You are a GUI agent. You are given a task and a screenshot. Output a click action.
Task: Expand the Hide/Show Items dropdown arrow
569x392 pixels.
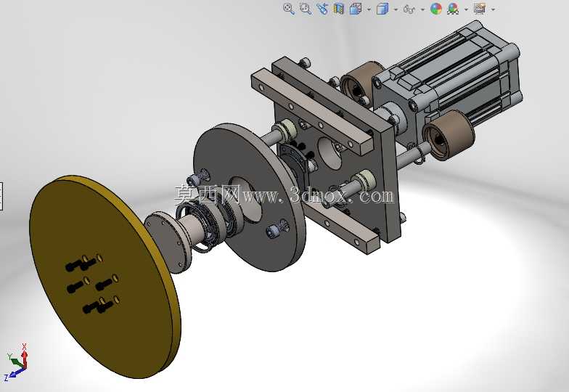(422, 10)
